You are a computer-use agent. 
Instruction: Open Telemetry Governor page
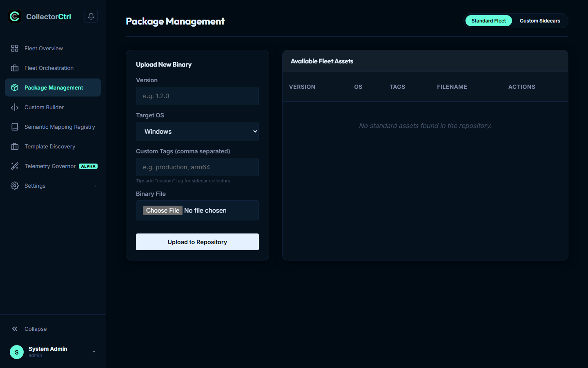coord(53,166)
